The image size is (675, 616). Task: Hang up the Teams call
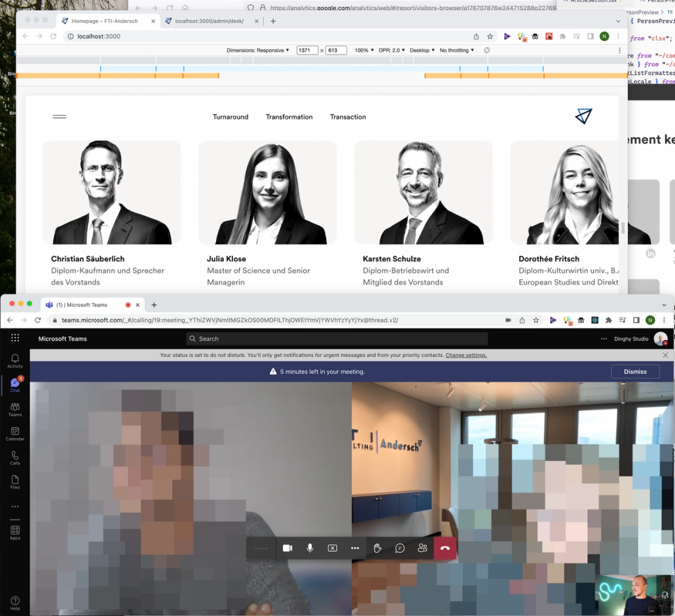tap(445, 548)
